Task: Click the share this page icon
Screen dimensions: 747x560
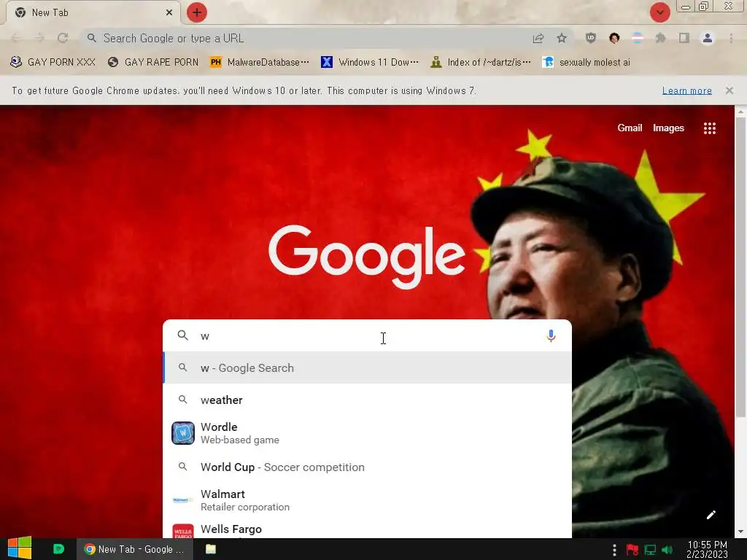Action: (538, 38)
